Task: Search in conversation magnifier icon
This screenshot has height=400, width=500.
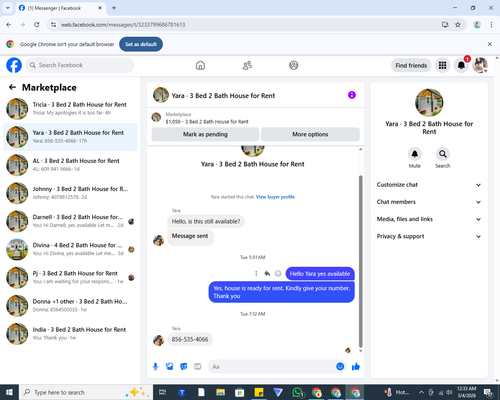Action: [x=443, y=154]
